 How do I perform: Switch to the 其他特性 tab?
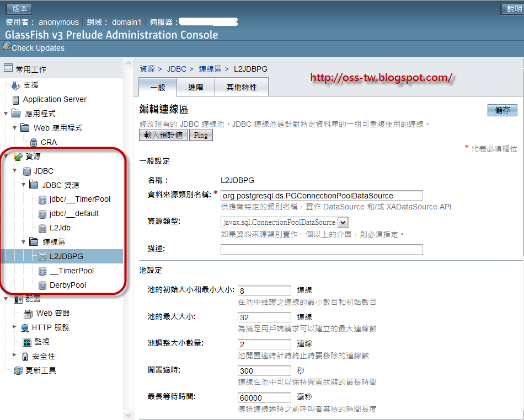(x=242, y=87)
